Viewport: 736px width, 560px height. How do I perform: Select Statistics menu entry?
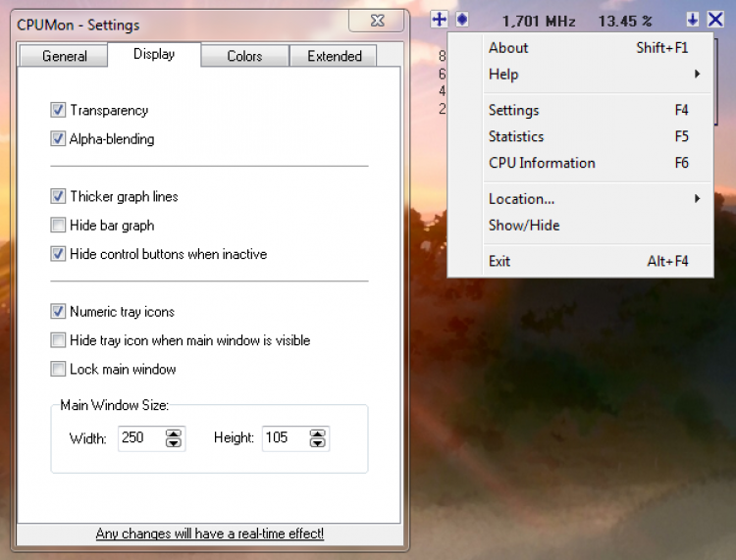[x=580, y=136]
